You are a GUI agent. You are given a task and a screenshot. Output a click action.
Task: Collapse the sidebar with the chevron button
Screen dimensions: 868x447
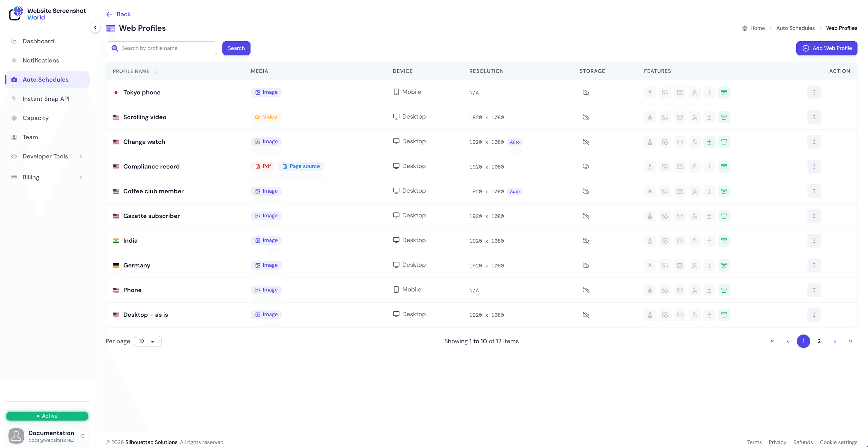(x=95, y=27)
